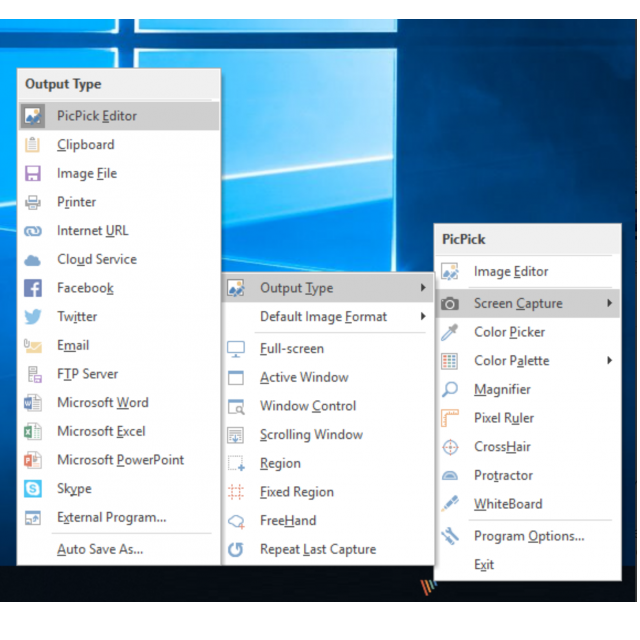Choose Image File output option

[x=119, y=173]
